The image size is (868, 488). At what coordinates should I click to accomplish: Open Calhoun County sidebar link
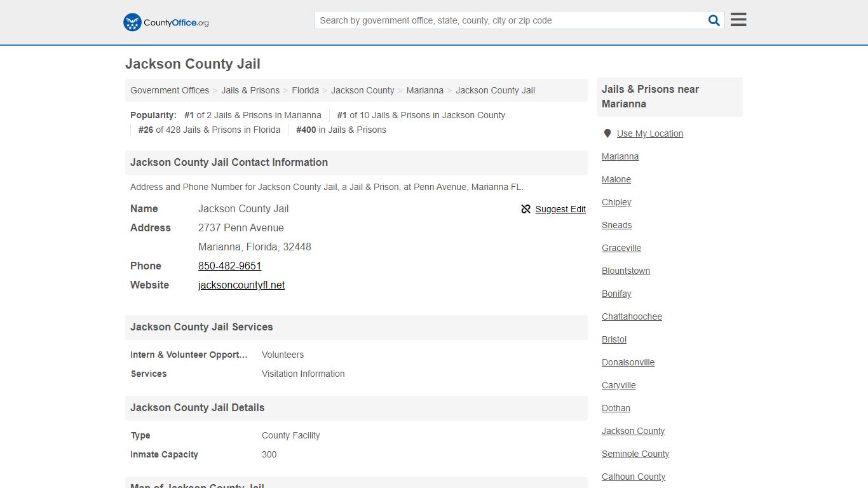tap(634, 477)
